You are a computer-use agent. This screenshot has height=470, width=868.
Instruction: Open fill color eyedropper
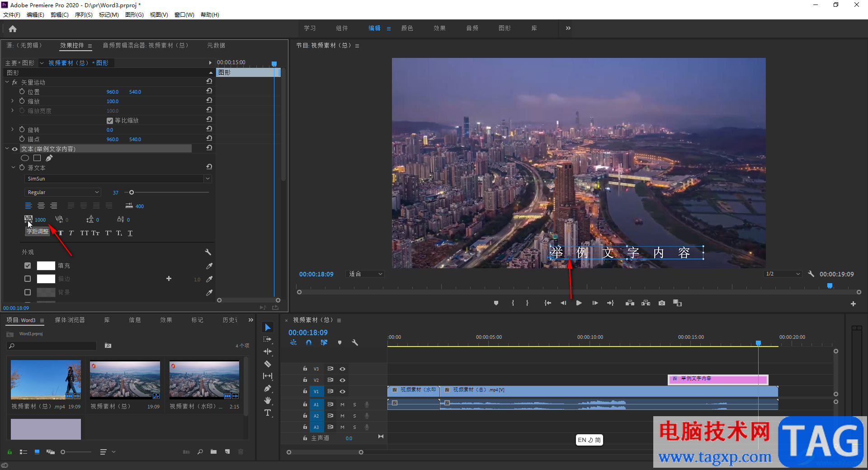click(x=209, y=266)
